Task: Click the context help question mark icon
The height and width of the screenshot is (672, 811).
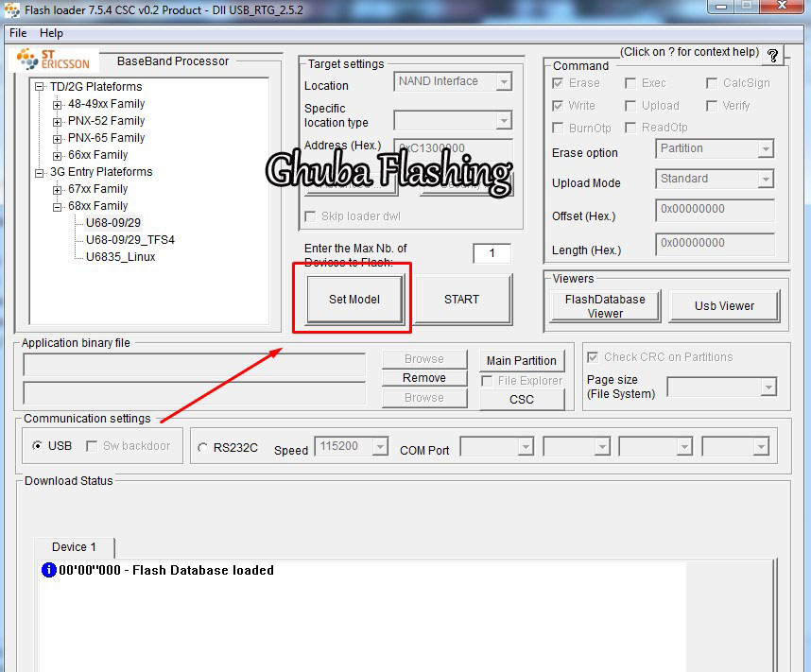Action: coord(773,55)
